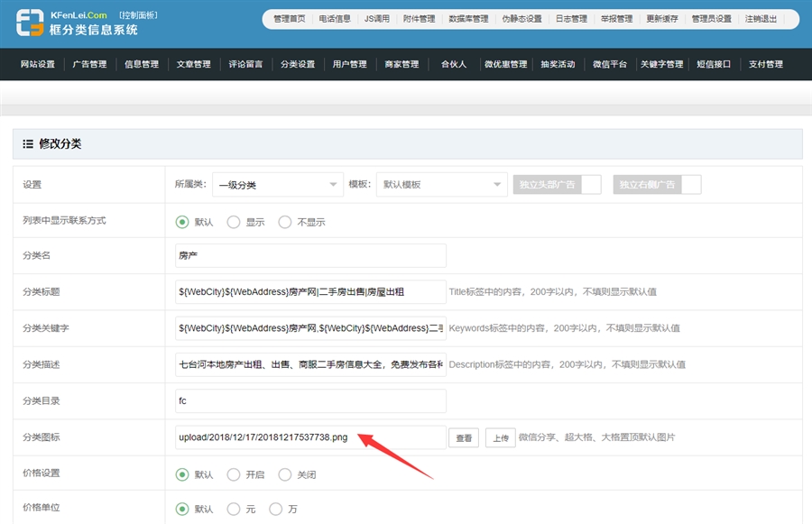Screen dimensions: 812x524
Task: Click the 上传 button for category icon
Action: 500,438
